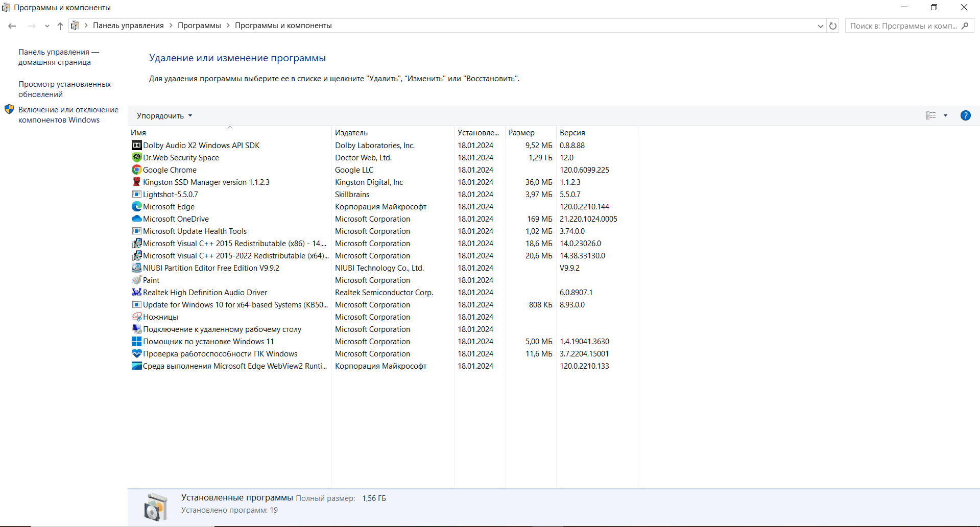Click the Visual C++ 2015 Redistributable (x86) icon
980x527 pixels.
point(136,244)
